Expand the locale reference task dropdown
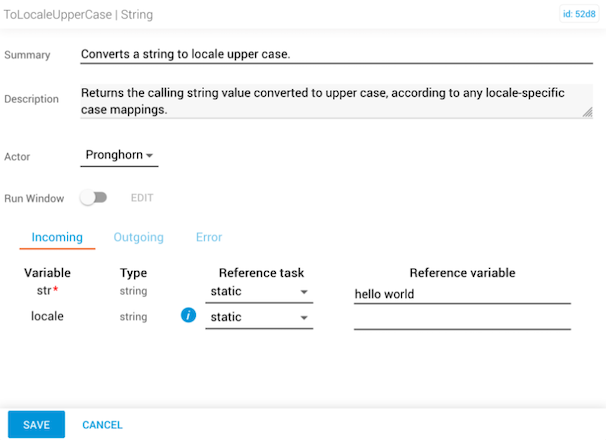The image size is (606, 440). 259,317
